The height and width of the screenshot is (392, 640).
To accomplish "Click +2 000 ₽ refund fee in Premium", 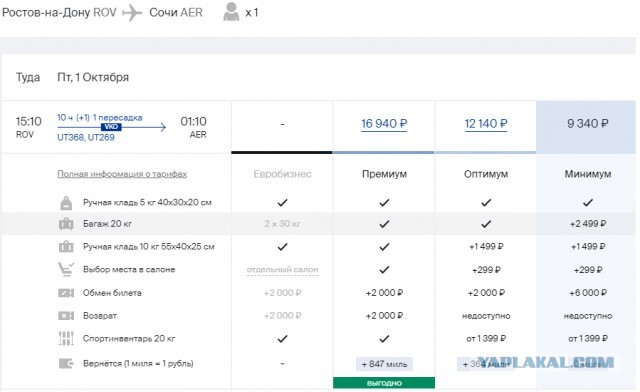I will [x=384, y=316].
